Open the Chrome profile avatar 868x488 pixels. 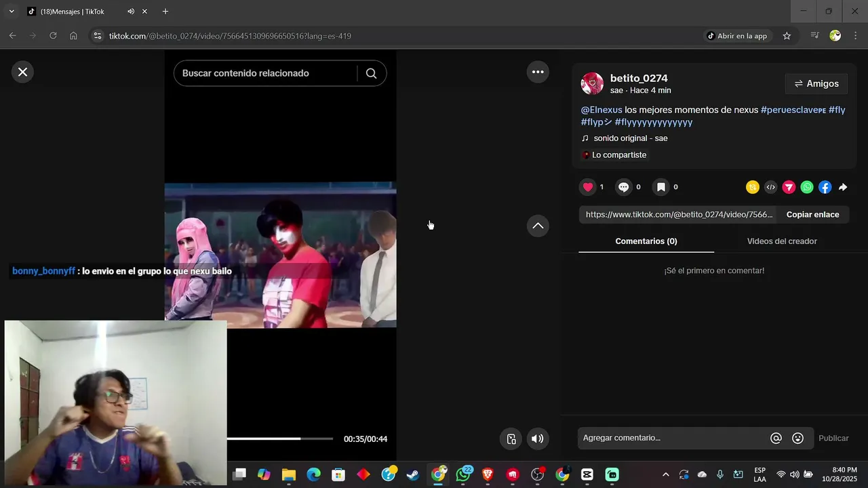click(x=835, y=36)
